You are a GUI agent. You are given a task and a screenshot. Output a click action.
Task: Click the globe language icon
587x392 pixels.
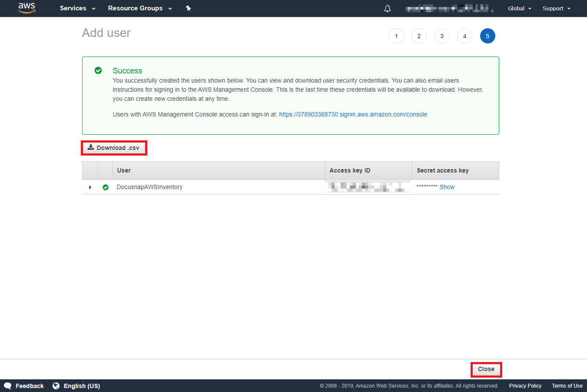coord(56,386)
